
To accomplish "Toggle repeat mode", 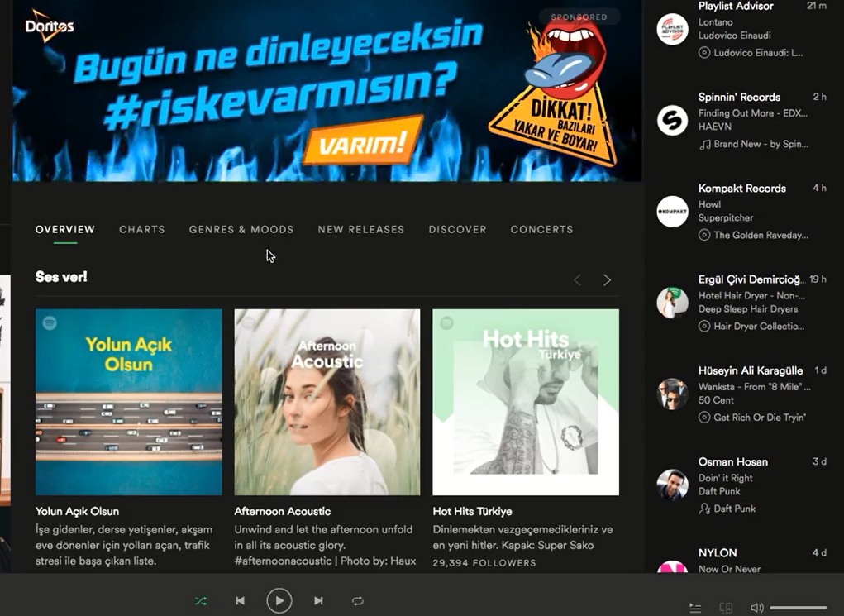I will 357,601.
